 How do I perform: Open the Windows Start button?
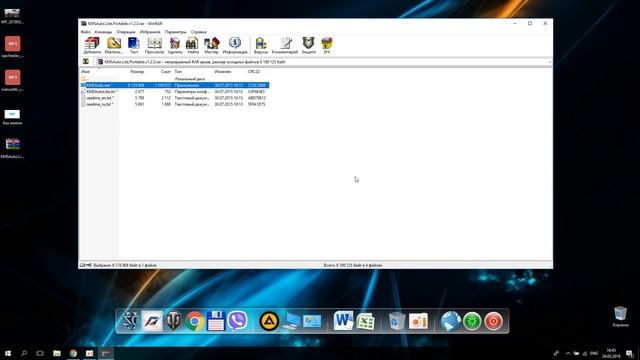point(8,353)
